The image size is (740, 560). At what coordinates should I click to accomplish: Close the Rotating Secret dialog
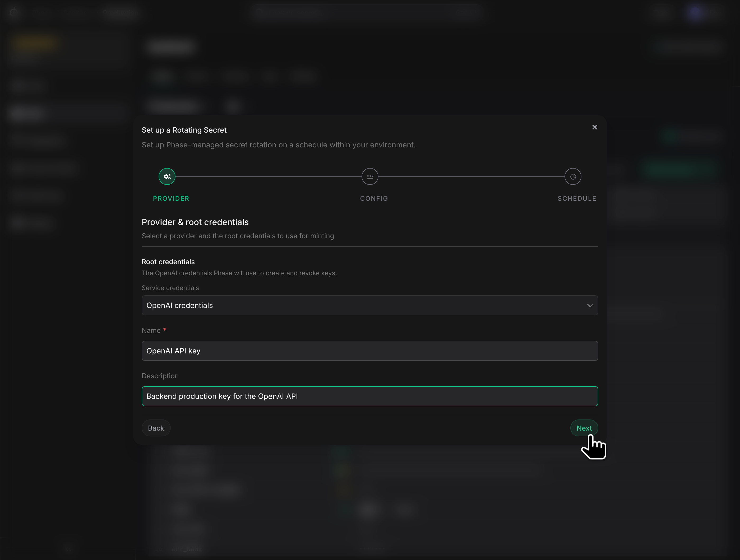(595, 127)
